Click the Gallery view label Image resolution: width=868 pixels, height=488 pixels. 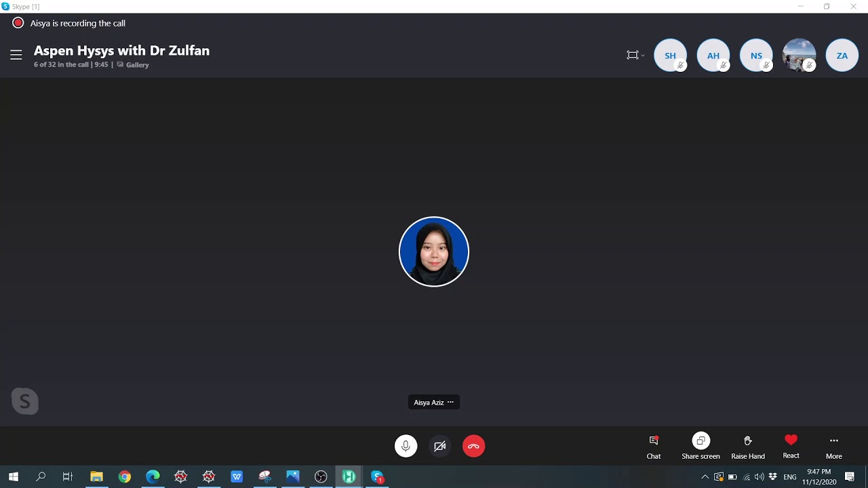tap(133, 65)
